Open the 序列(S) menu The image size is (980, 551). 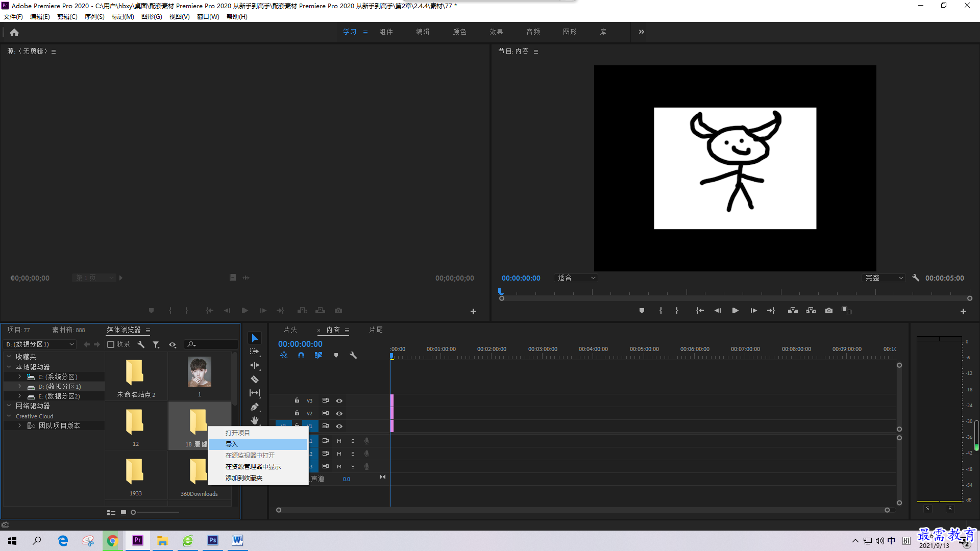click(x=94, y=17)
